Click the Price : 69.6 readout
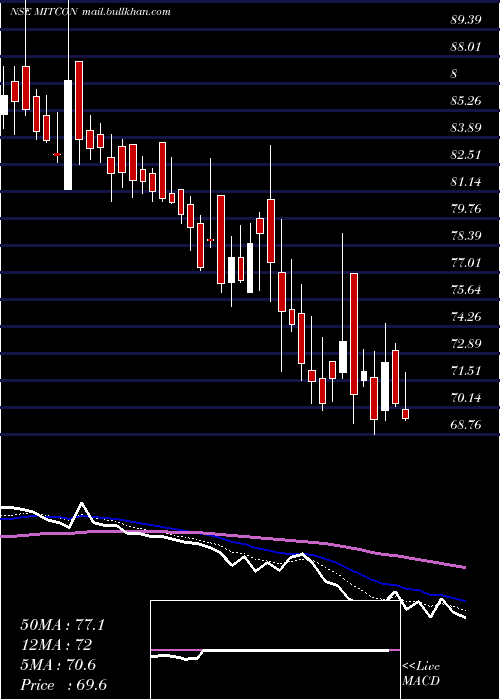This screenshot has width=500, height=700. tap(63, 685)
